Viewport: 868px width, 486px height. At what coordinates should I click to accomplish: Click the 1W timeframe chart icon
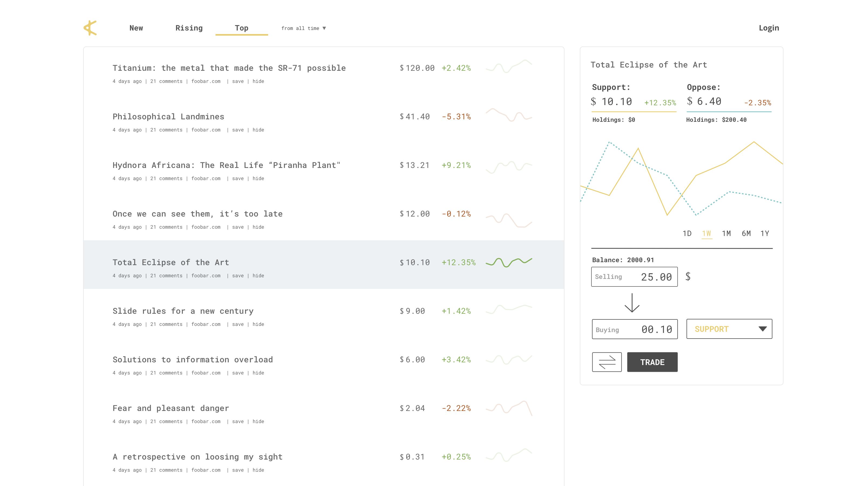[x=707, y=233]
